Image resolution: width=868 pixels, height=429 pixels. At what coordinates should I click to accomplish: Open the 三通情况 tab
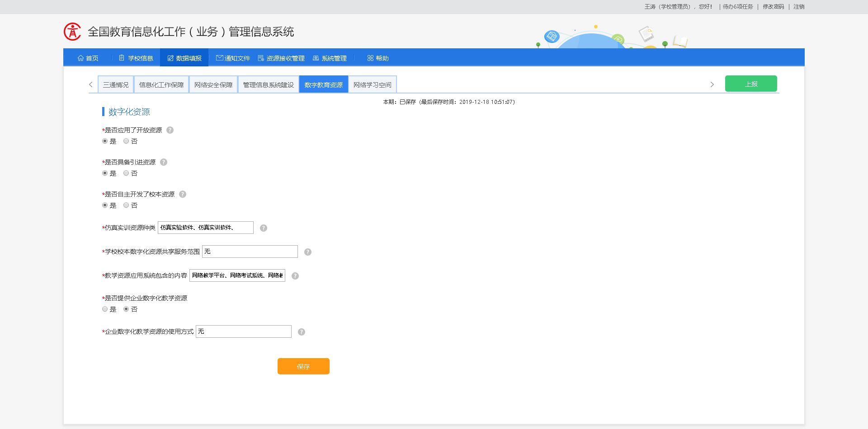point(116,84)
